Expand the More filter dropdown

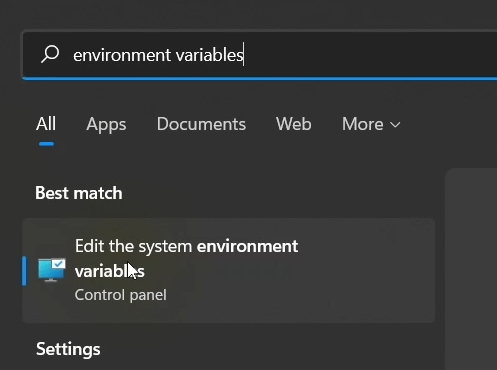[371, 124]
